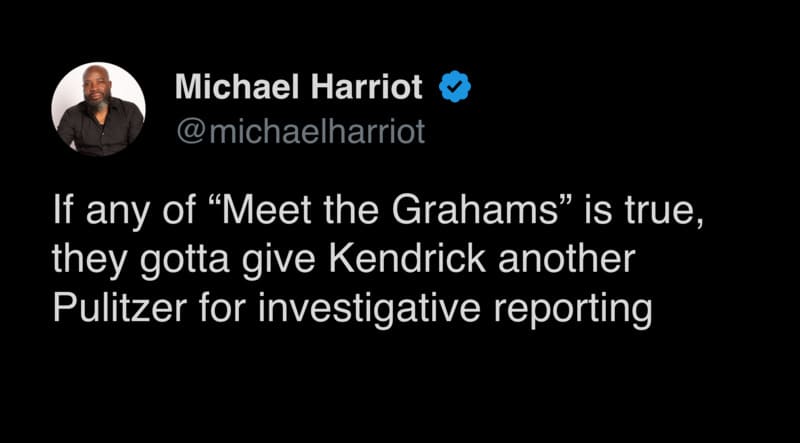Open Michael Harriot's profile avatar
The image size is (800, 443).
coord(98,109)
